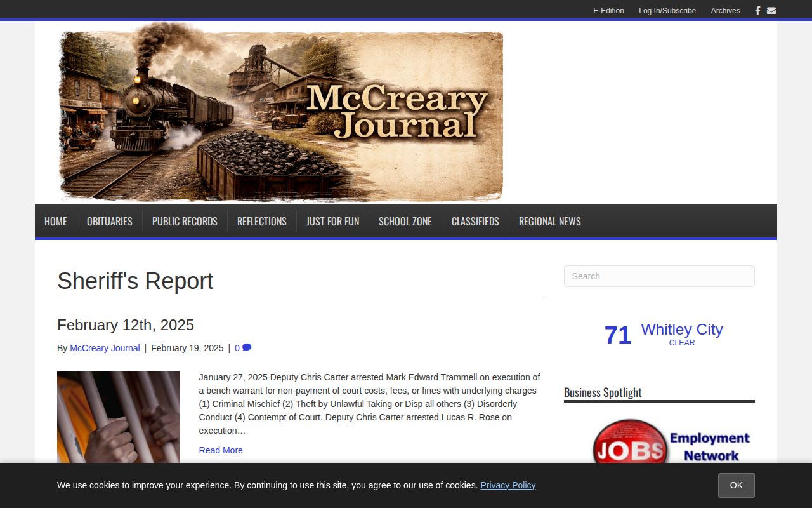Image resolution: width=812 pixels, height=508 pixels.
Task: Click the comment bubble icon beside 0
Action: tap(247, 348)
